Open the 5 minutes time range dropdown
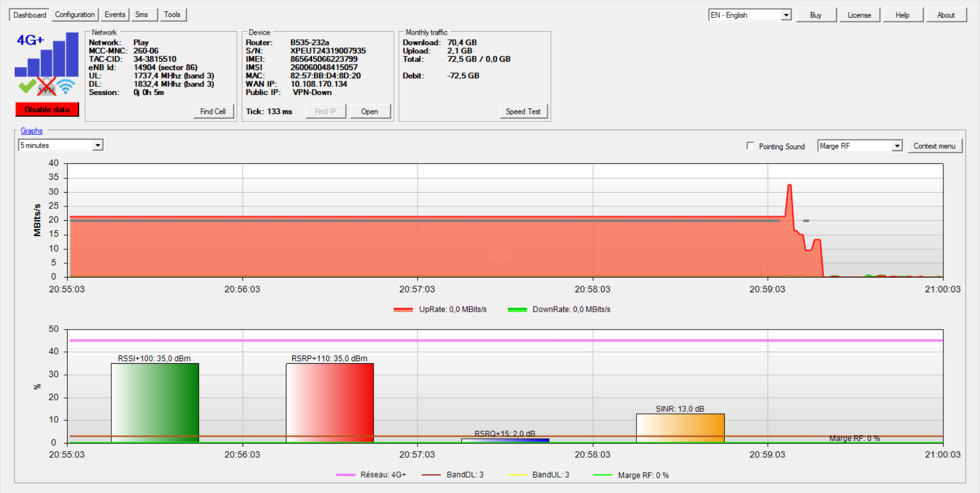This screenshot has width=980, height=493. [61, 146]
